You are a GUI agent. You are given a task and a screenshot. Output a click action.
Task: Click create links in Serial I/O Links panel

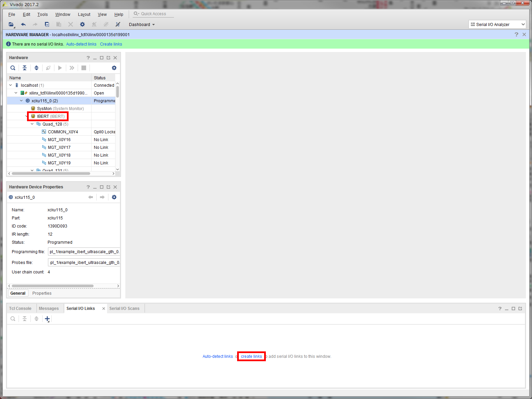(251, 356)
